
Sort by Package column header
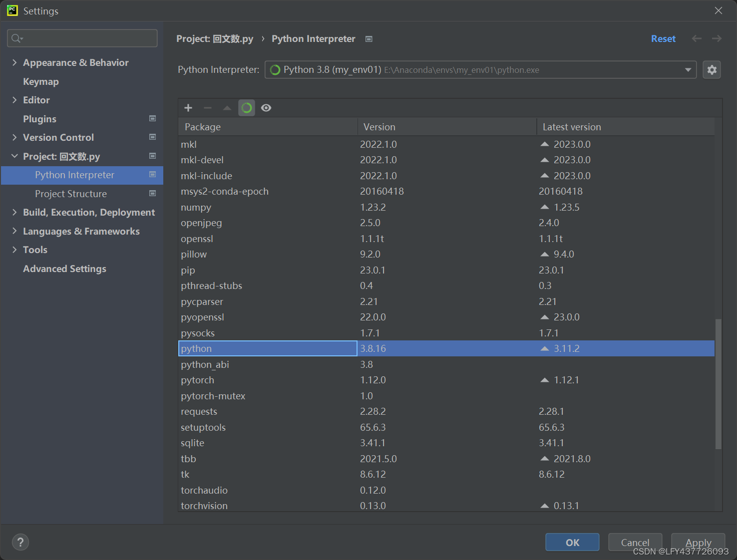click(x=268, y=127)
